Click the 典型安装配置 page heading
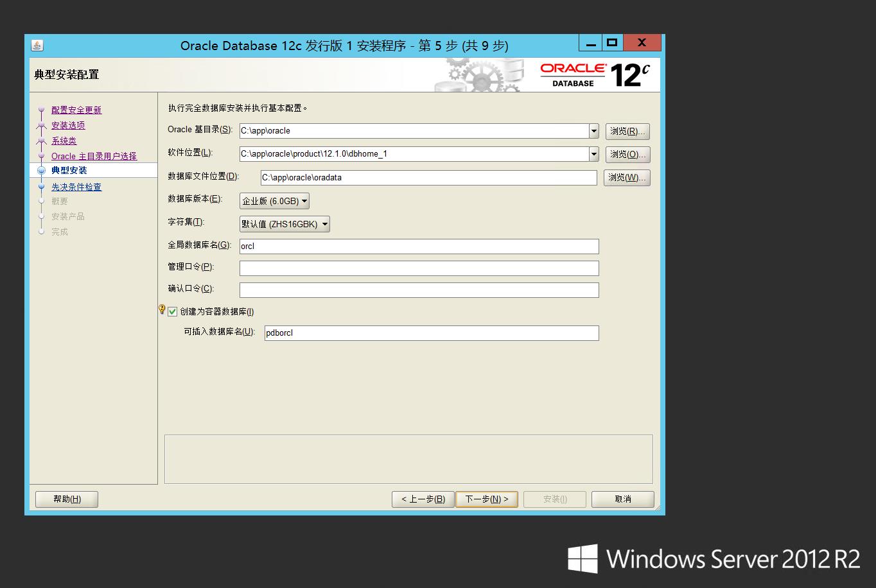 pos(67,74)
